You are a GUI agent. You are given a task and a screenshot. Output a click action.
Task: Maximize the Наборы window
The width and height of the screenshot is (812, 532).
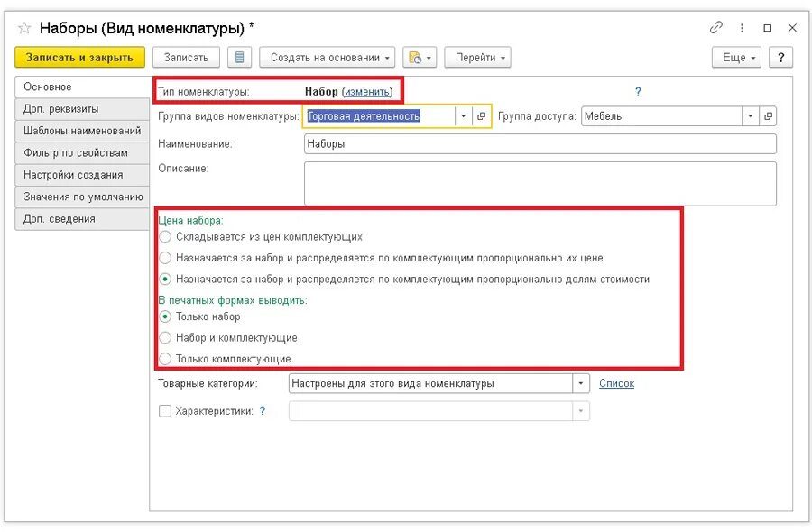click(x=768, y=28)
